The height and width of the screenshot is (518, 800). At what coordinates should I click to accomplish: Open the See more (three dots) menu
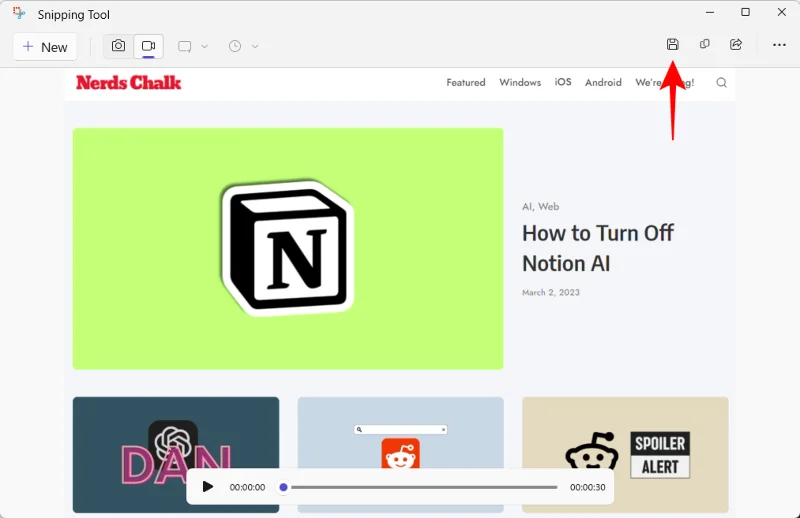[x=779, y=45]
